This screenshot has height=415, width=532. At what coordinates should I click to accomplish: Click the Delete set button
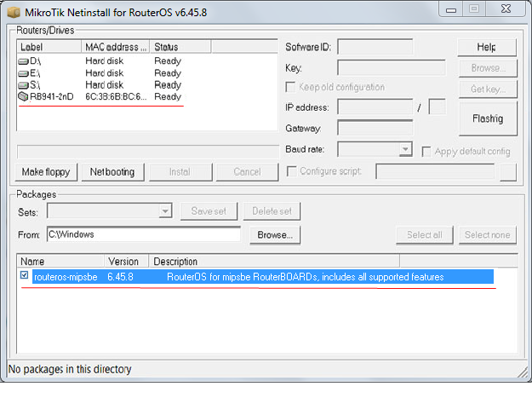pos(272,211)
